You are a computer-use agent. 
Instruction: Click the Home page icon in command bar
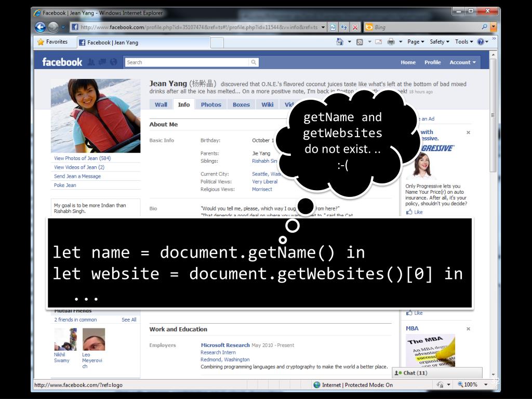[340, 42]
